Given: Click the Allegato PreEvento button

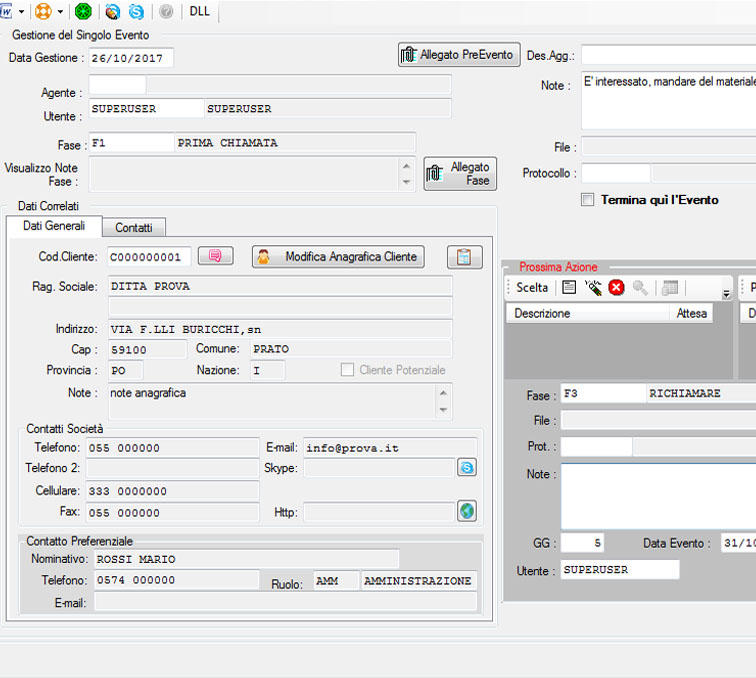Looking at the screenshot, I should tap(459, 54).
